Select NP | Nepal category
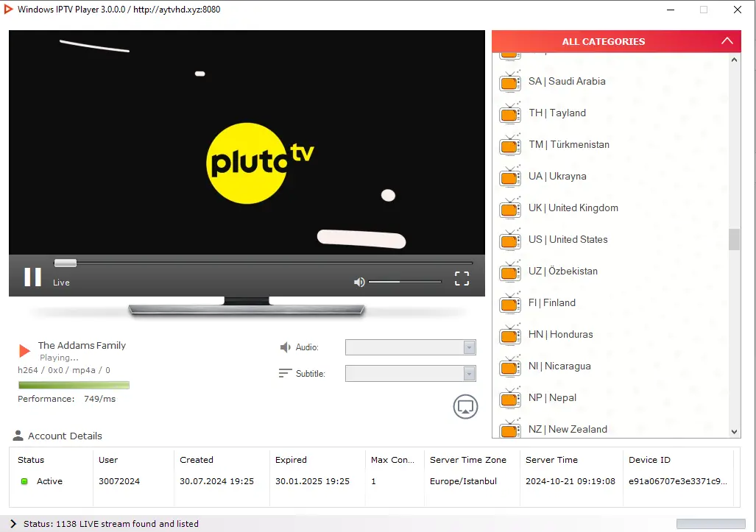The width and height of the screenshot is (756, 532). point(611,397)
